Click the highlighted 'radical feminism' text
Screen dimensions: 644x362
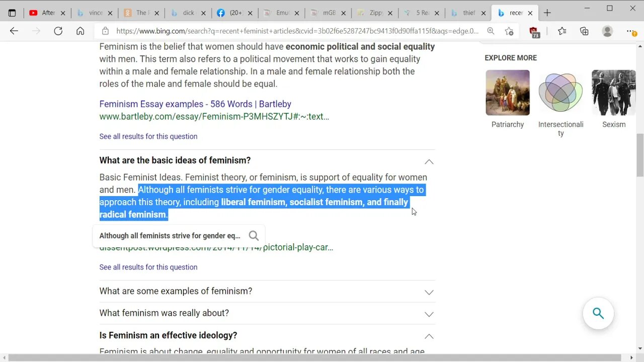point(133,215)
